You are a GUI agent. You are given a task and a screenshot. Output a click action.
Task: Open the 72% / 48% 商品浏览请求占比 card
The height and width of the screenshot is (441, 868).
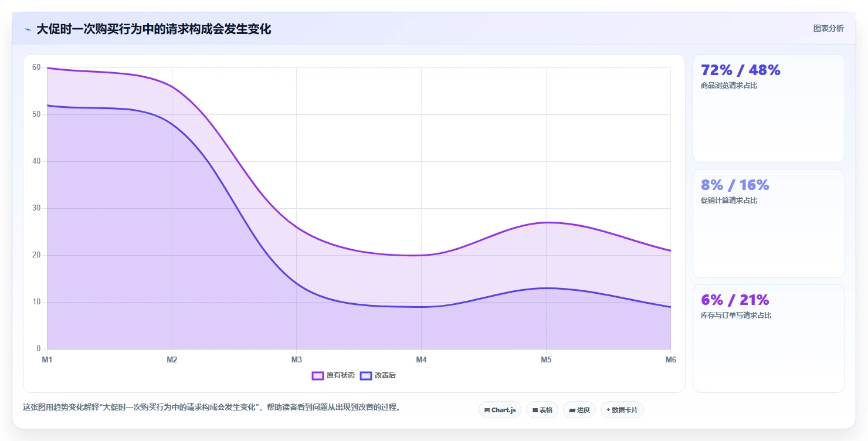[768, 108]
